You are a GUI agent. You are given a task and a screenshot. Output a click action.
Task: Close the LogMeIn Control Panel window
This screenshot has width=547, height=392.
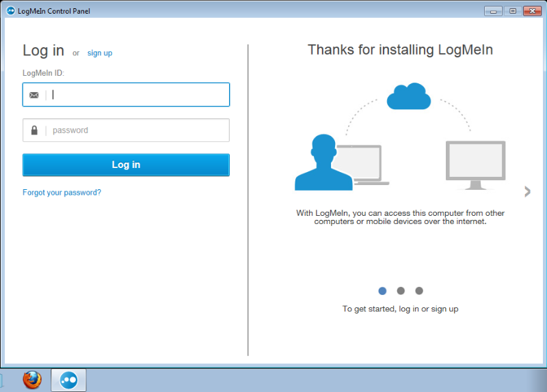[x=531, y=11]
